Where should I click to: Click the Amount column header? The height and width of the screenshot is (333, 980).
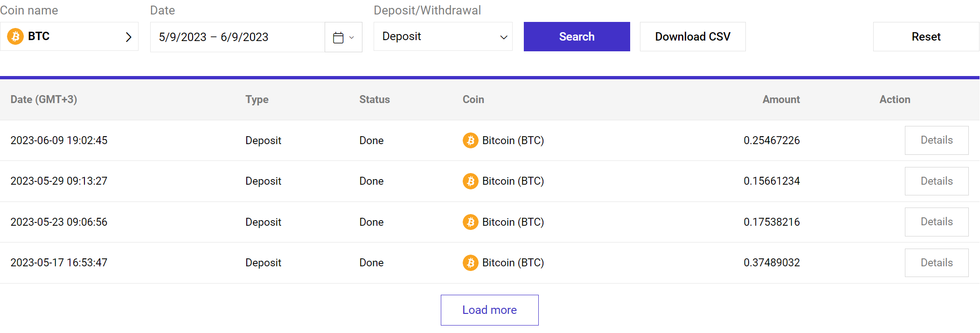[x=781, y=99]
